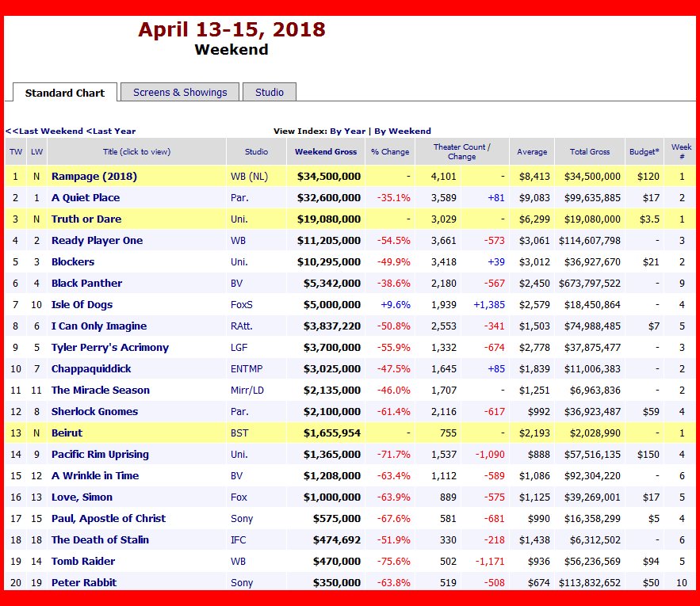Open the Isle Of Dogs title link
This screenshot has width=700, height=606.
[x=82, y=305]
